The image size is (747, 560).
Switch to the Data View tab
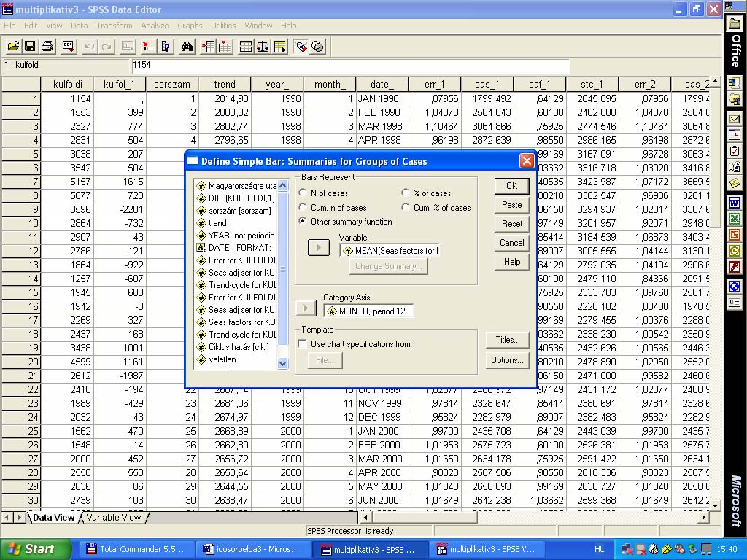click(54, 517)
